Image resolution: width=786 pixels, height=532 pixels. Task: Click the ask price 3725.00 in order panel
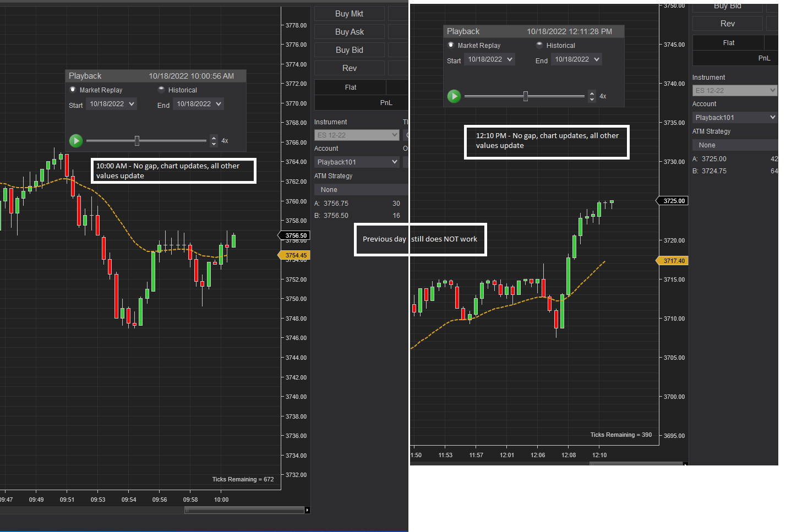click(714, 159)
